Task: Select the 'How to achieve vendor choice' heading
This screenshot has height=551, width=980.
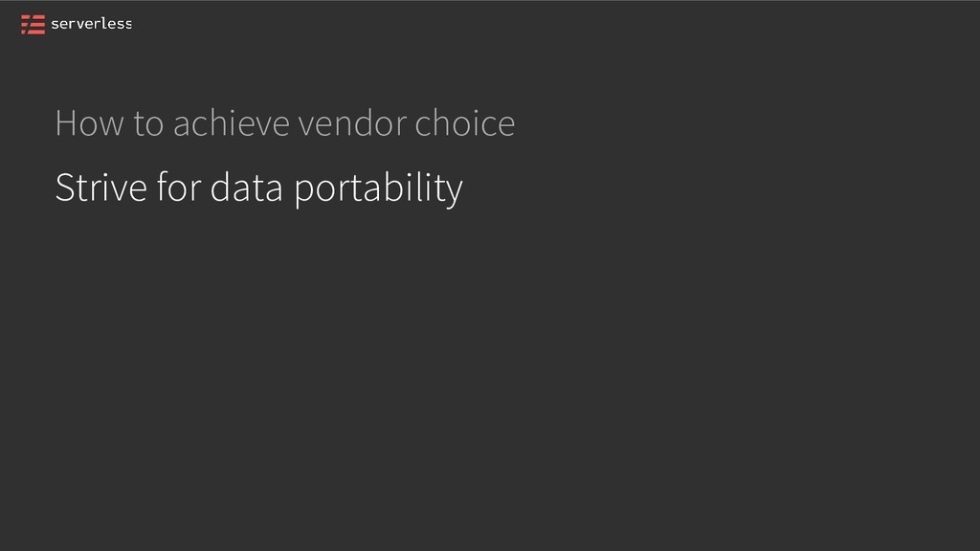Action: [284, 123]
